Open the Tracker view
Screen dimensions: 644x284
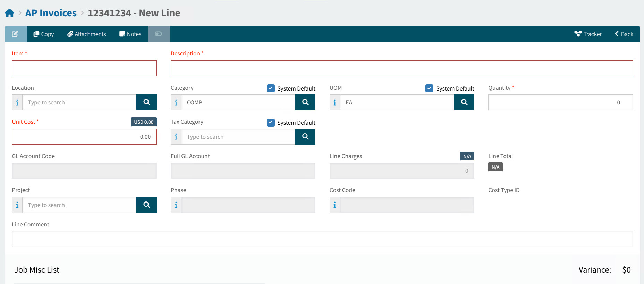coord(588,34)
